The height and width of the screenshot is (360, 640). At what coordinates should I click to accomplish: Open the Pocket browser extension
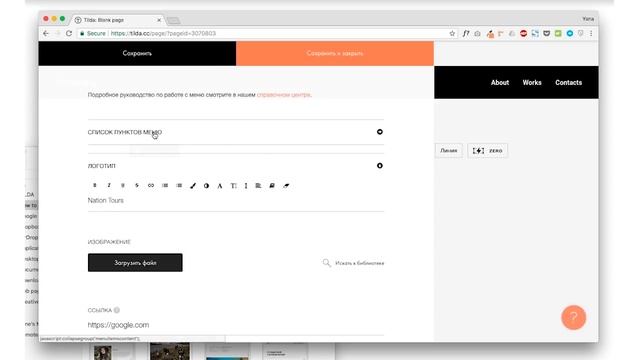[547, 33]
